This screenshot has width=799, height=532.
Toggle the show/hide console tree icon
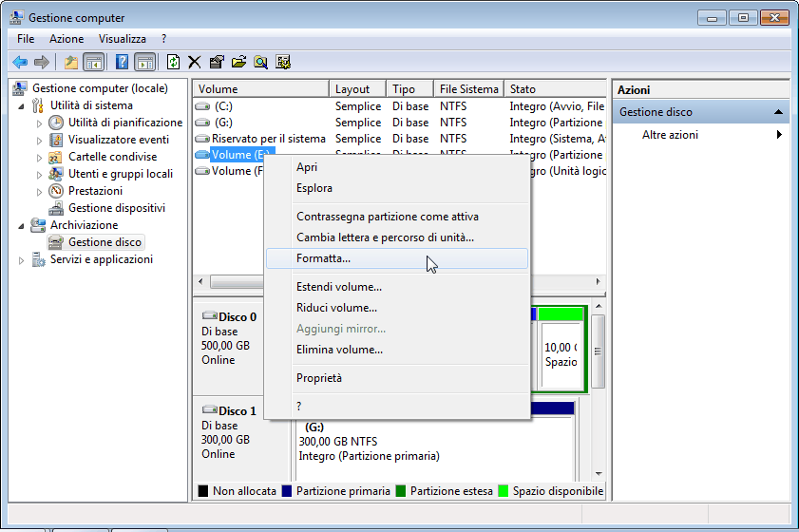(x=94, y=62)
